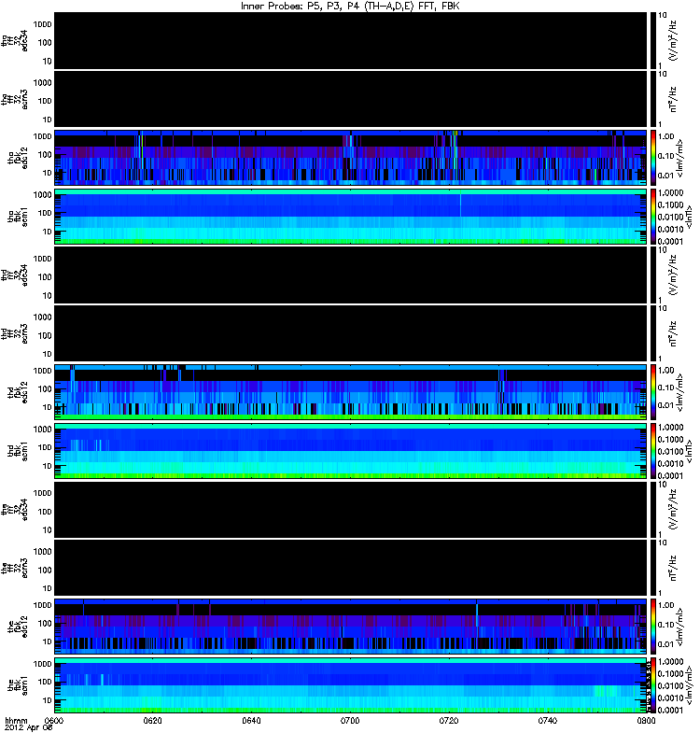
Task: Select the thd fbk scm1 spectrogram panel
Action: pyautogui.click(x=351, y=451)
